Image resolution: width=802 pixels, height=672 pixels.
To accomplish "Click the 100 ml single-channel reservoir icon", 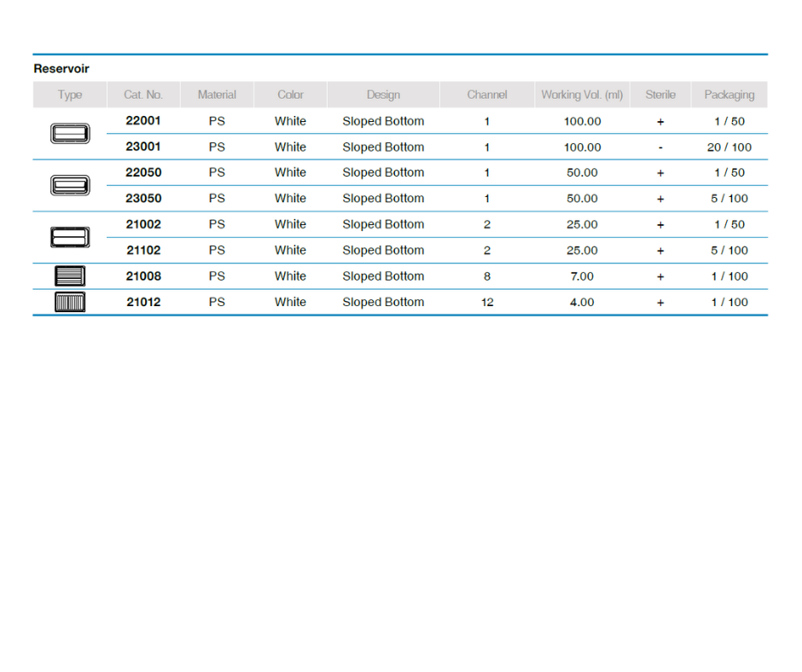I will (70, 134).
